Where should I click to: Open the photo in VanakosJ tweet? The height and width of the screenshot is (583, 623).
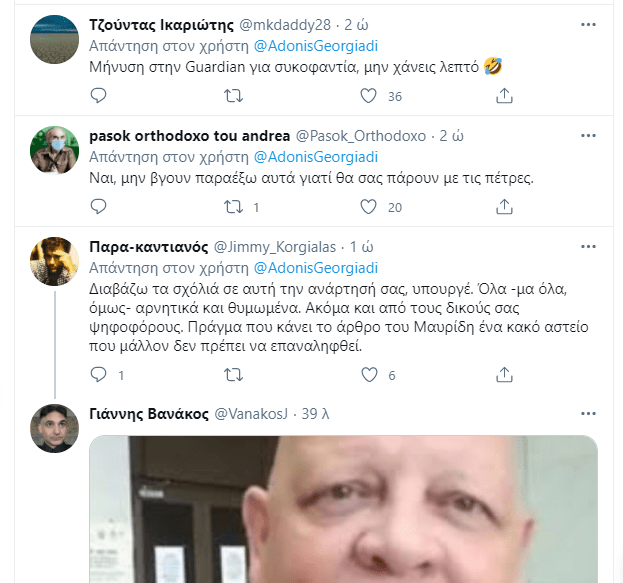(x=343, y=509)
